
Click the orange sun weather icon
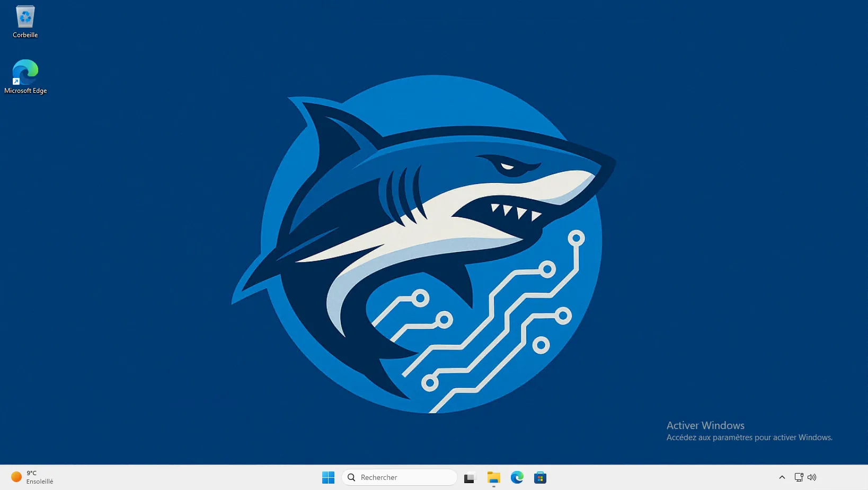click(16, 477)
